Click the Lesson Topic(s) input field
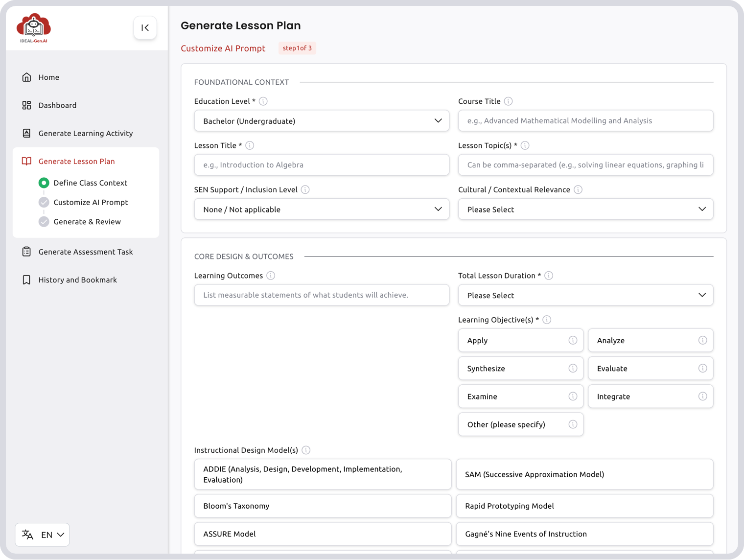This screenshot has width=744, height=560. point(585,165)
